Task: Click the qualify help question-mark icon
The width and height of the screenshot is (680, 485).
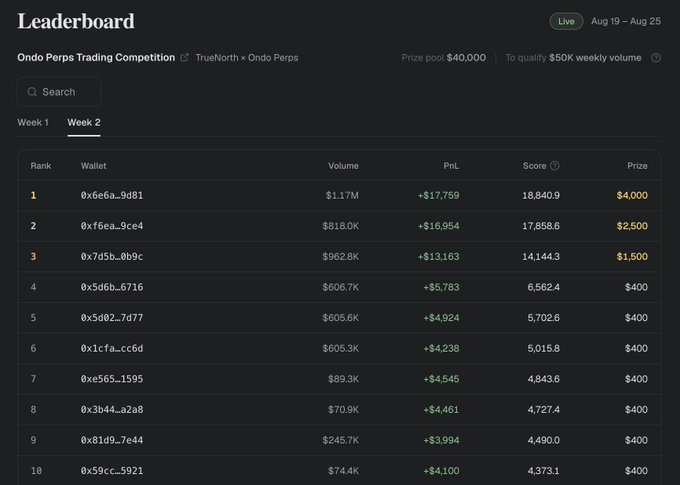Action: coord(656,58)
